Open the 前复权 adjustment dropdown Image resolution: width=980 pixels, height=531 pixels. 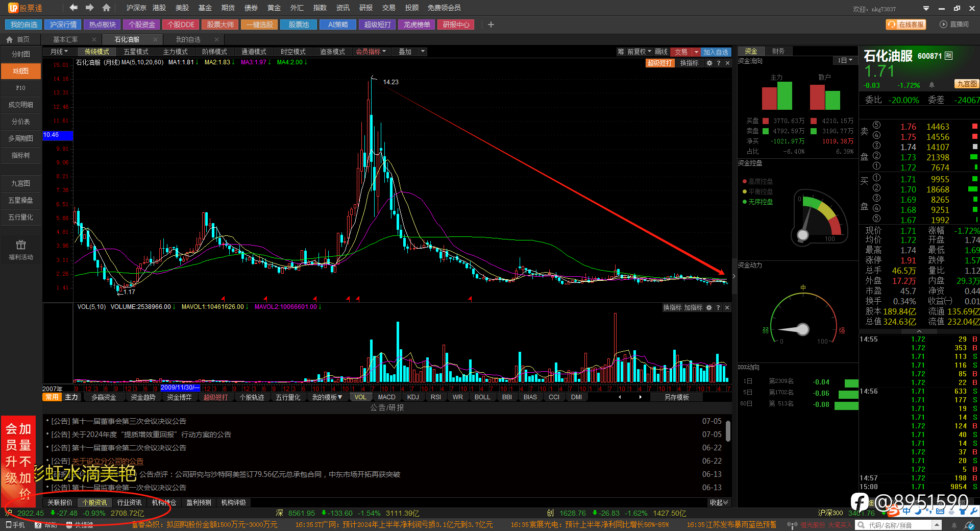[x=639, y=52]
